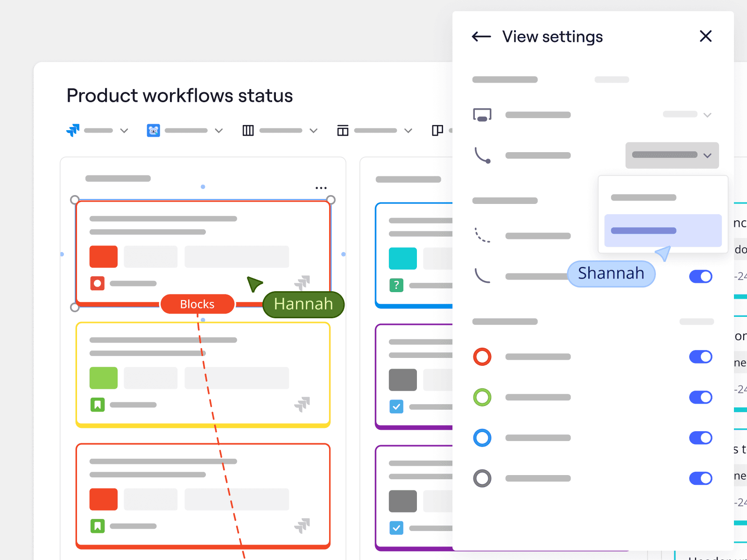Select the first option in dropdown list

(644, 197)
